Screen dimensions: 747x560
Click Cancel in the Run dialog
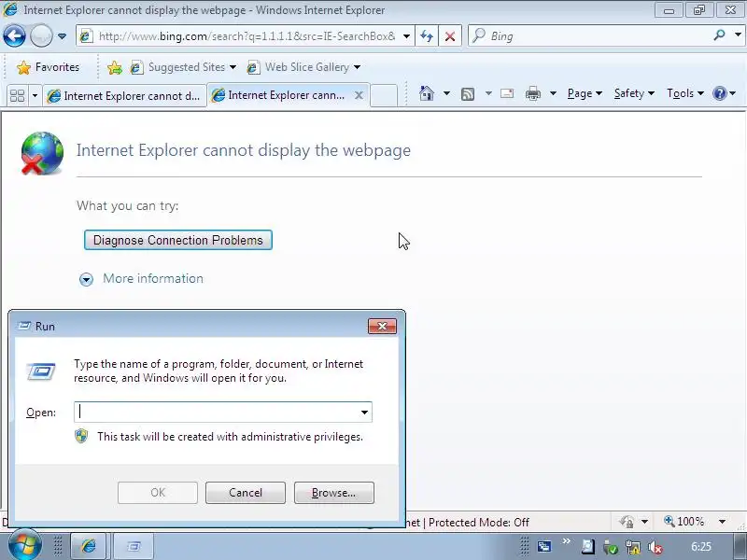[246, 493]
